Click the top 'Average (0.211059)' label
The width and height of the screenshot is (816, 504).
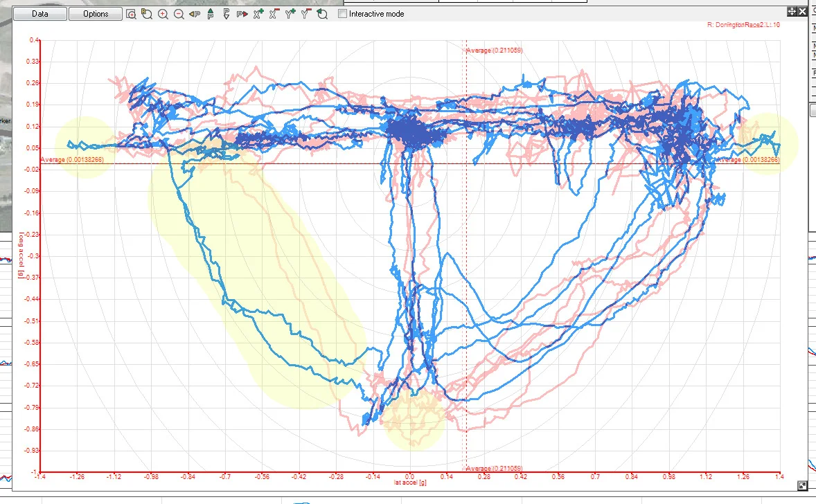point(495,51)
